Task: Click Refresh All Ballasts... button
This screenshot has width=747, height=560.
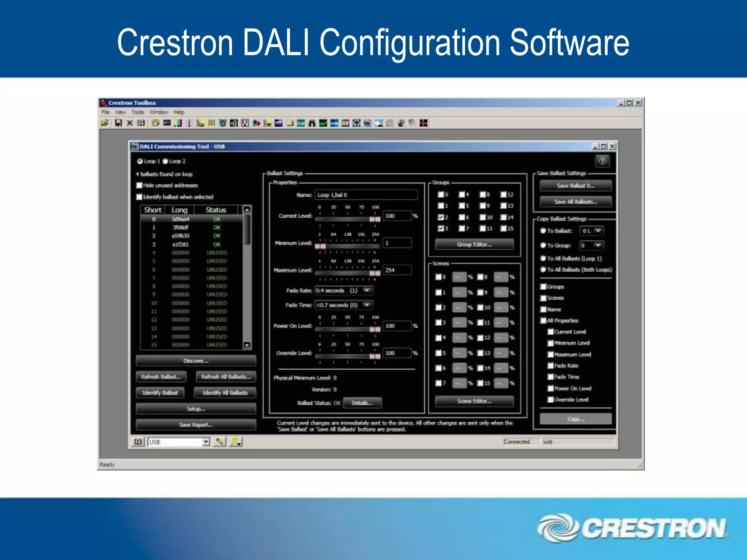Action: (x=226, y=377)
